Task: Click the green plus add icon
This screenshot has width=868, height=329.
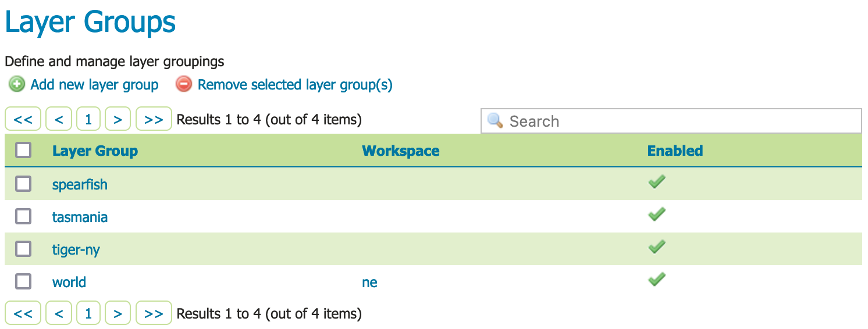Action: (x=17, y=85)
